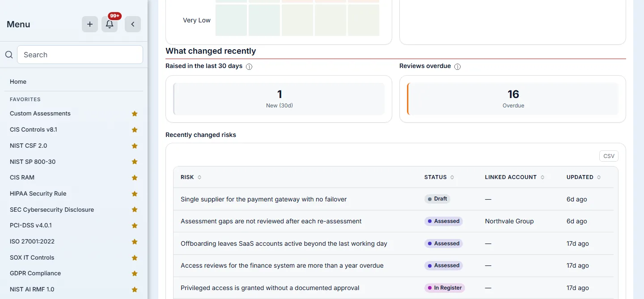Click the Very Low row's first heatmap cell
644x299 pixels.
[x=231, y=20]
